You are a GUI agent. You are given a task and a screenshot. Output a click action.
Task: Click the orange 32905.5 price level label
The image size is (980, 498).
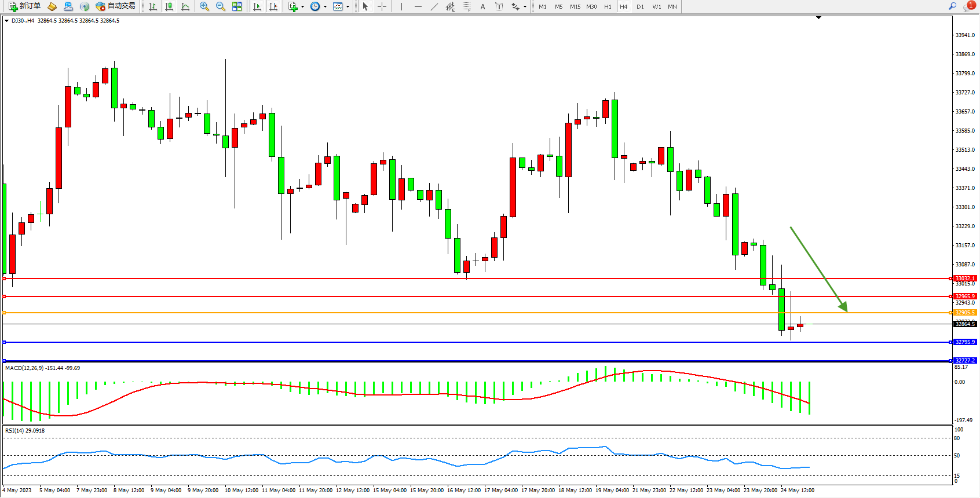[x=965, y=313]
